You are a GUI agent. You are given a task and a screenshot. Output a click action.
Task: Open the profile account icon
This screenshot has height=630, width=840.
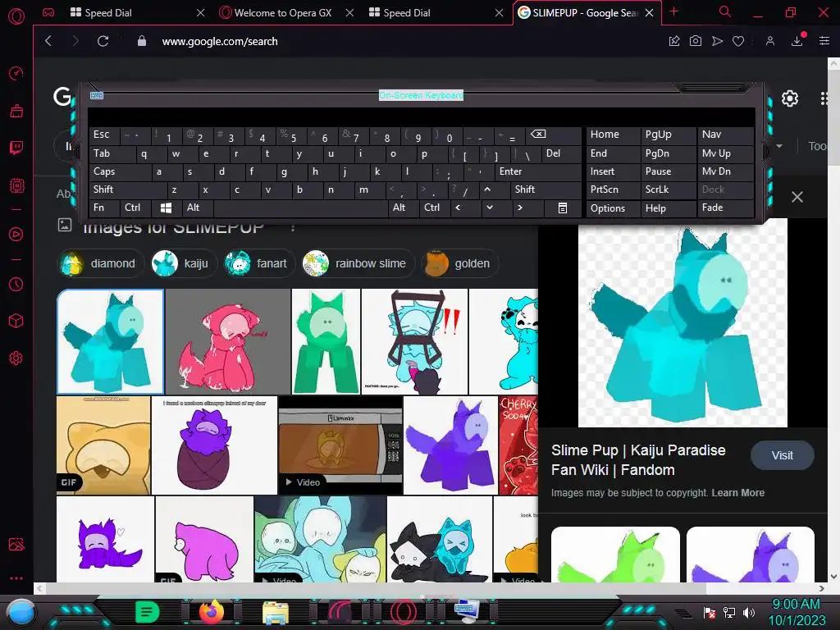[769, 41]
